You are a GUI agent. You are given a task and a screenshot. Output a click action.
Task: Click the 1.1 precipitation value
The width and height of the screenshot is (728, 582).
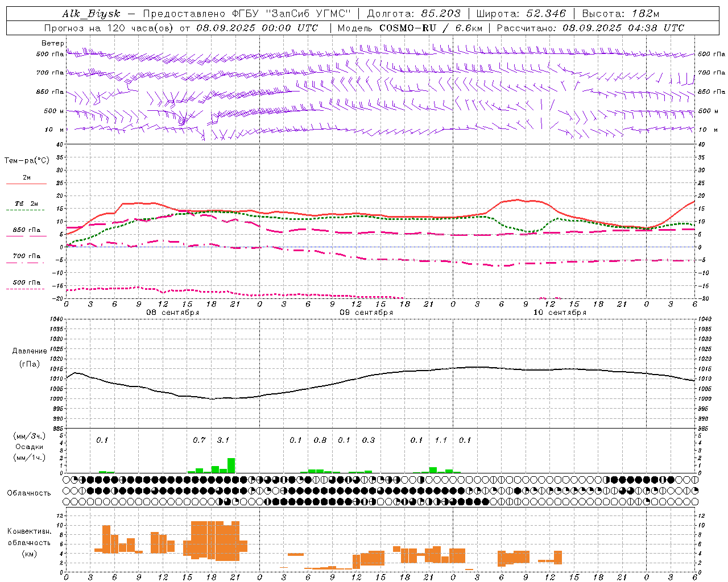pyautogui.click(x=441, y=440)
